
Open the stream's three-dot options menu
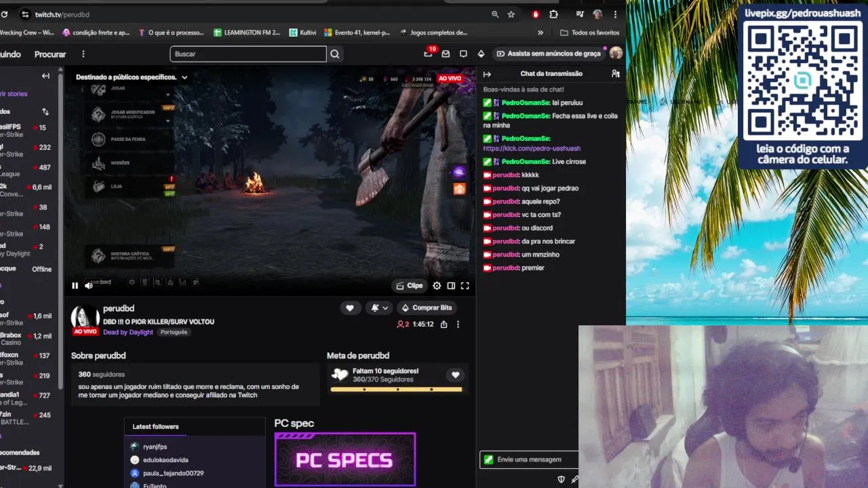tap(458, 324)
